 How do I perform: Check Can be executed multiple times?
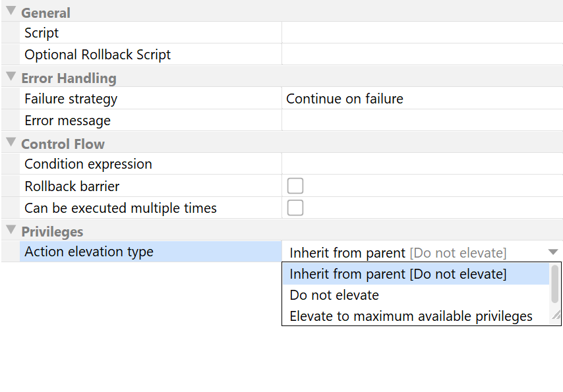295,208
